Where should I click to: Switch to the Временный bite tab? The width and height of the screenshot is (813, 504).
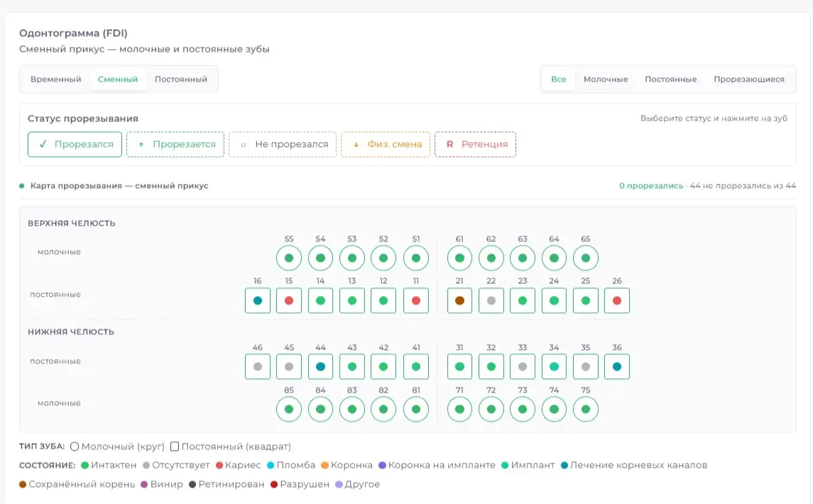tap(56, 80)
